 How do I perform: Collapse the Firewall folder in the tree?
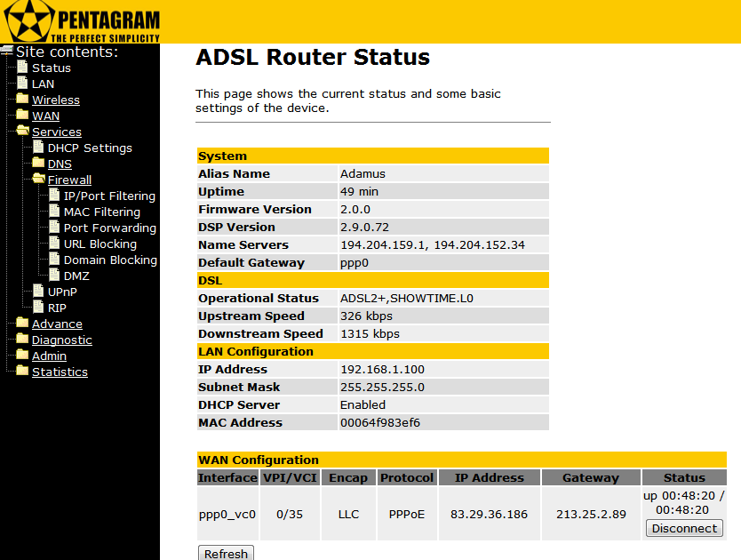coord(38,180)
